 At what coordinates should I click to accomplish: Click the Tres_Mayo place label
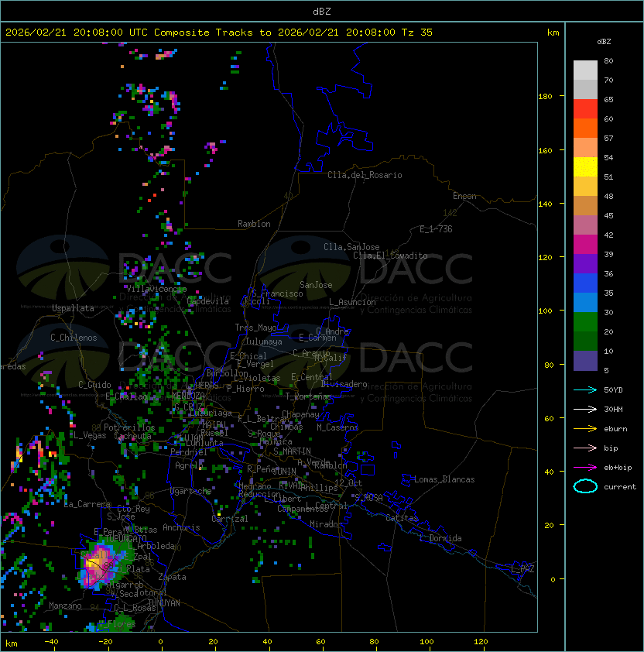tap(255, 328)
